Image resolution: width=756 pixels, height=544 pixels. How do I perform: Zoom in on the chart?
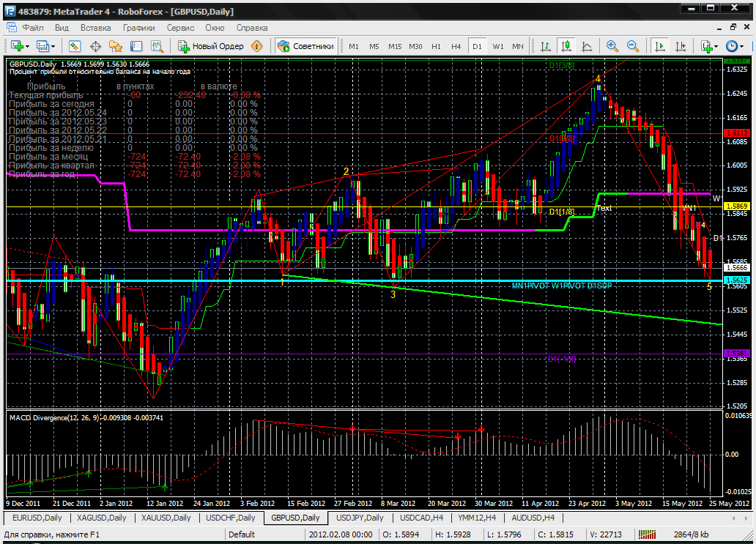click(612, 46)
